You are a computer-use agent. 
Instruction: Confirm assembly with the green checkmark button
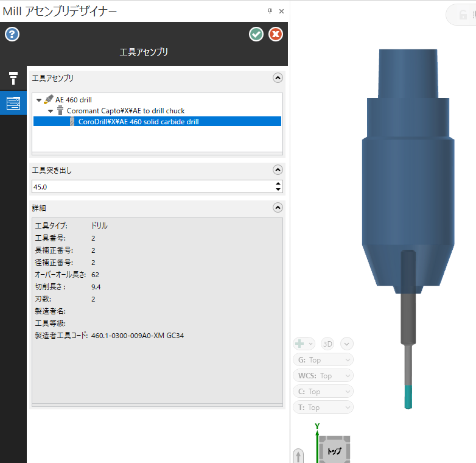tap(256, 34)
